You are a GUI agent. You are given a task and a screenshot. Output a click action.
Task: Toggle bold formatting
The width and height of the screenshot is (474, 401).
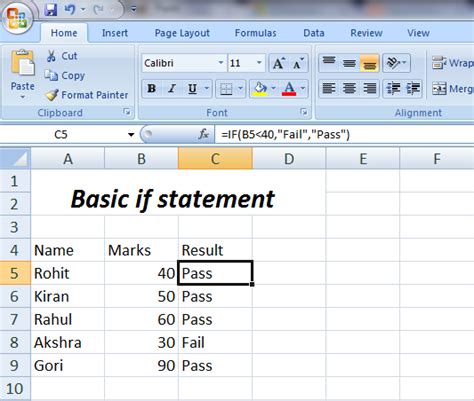click(152, 88)
